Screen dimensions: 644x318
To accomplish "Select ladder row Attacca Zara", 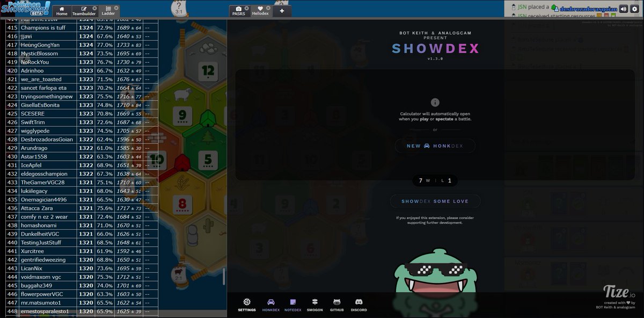I will point(82,208).
